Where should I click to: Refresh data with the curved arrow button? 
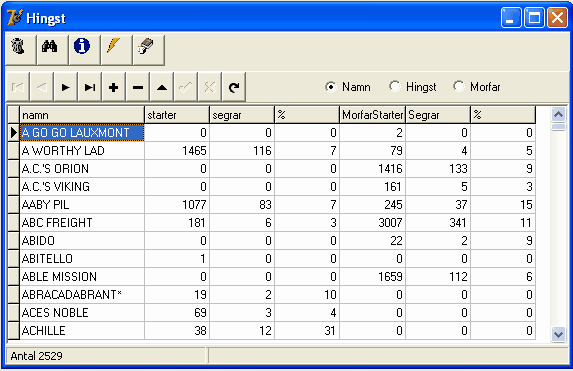pyautogui.click(x=234, y=87)
